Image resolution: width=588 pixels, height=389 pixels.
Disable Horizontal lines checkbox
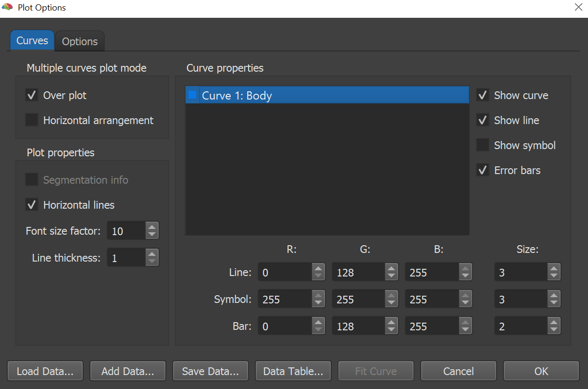click(32, 205)
